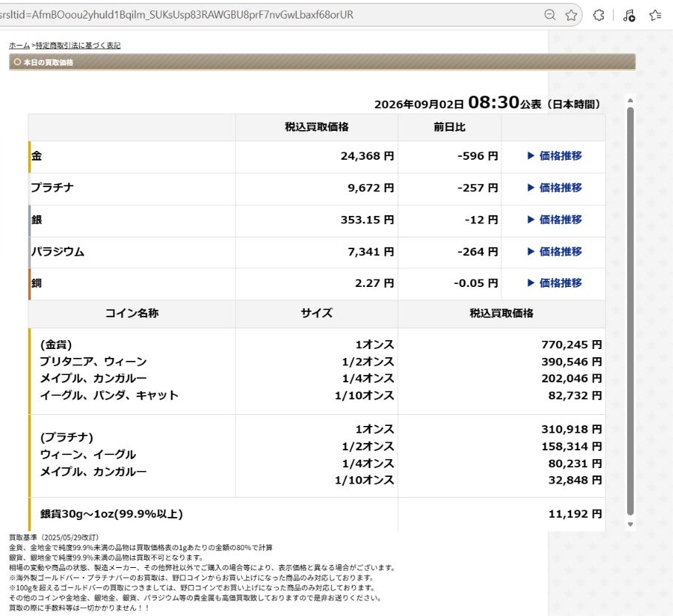Click gold coin price 202,046 円
673x616 pixels.
point(571,379)
